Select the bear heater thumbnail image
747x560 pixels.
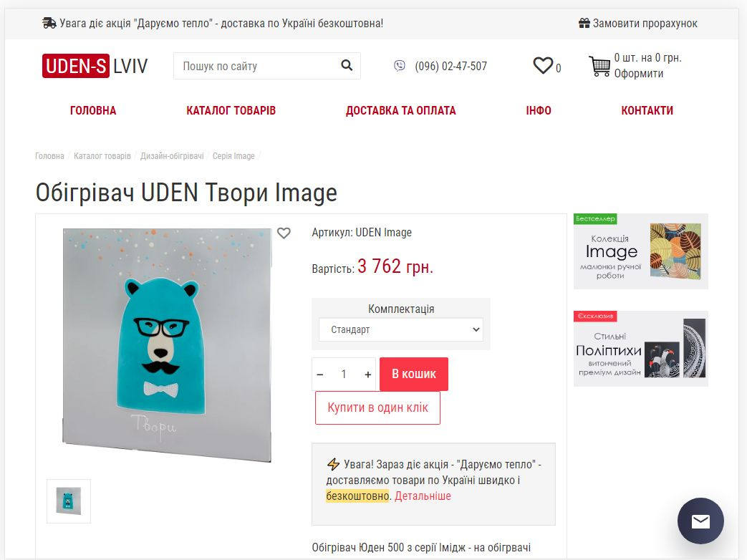[69, 501]
